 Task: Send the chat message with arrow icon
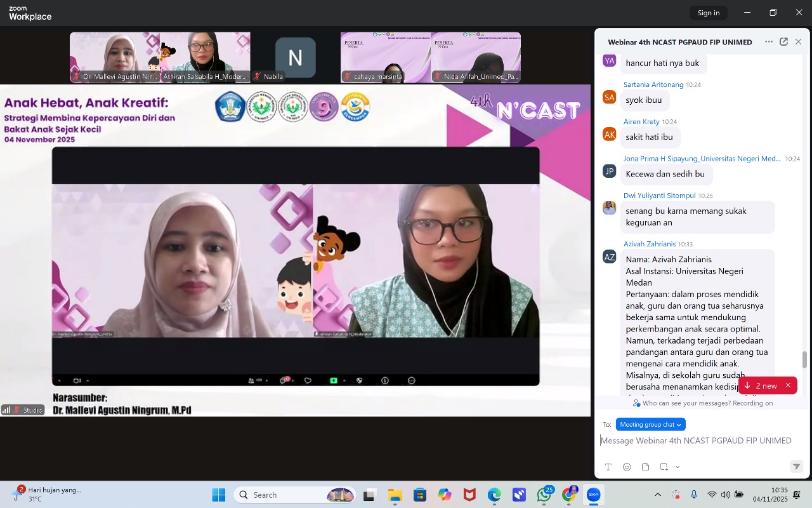point(796,467)
